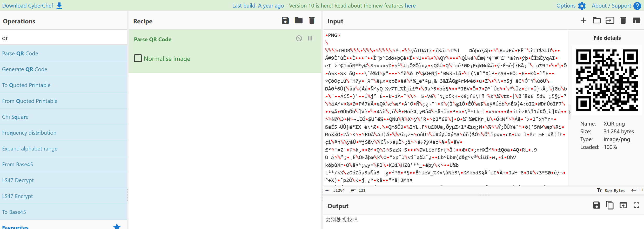644x229 pixels.
Task: Save output to file icon
Action: coord(597,205)
